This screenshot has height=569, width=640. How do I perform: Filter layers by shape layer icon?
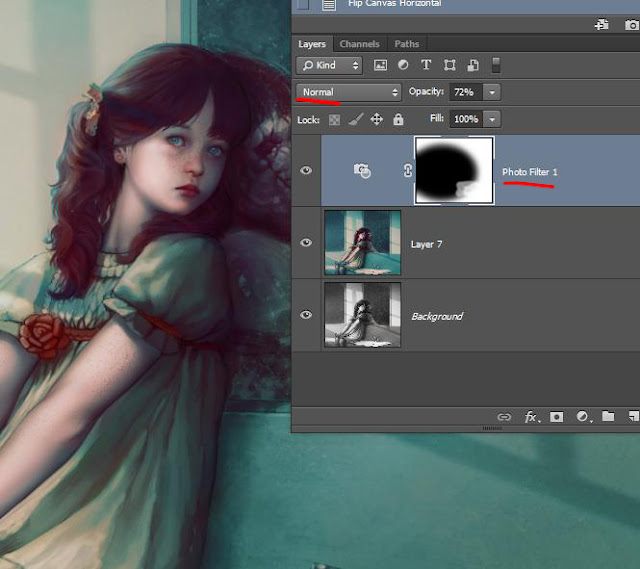coord(450,65)
